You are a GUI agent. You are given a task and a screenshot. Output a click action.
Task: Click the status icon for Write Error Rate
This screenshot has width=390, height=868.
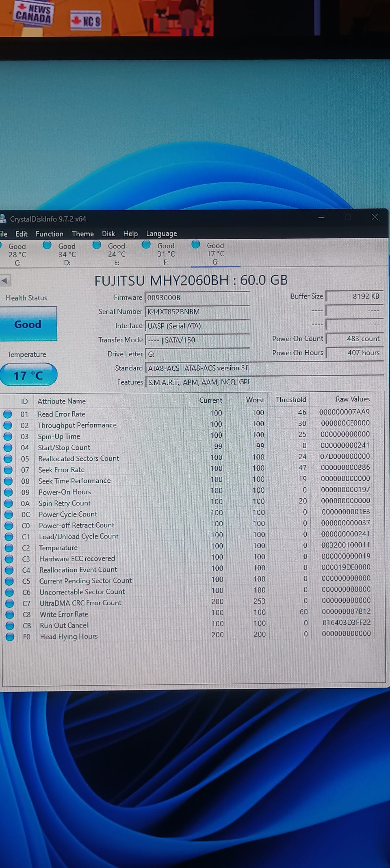10,615
